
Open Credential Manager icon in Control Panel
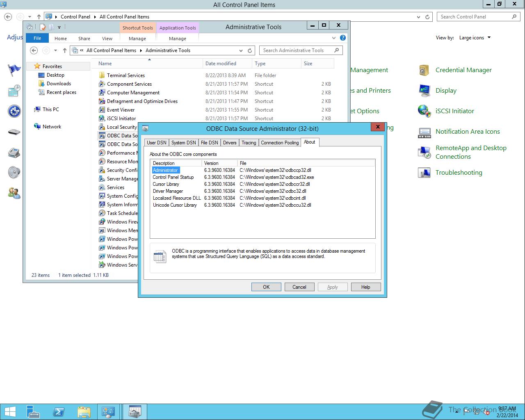tap(424, 70)
